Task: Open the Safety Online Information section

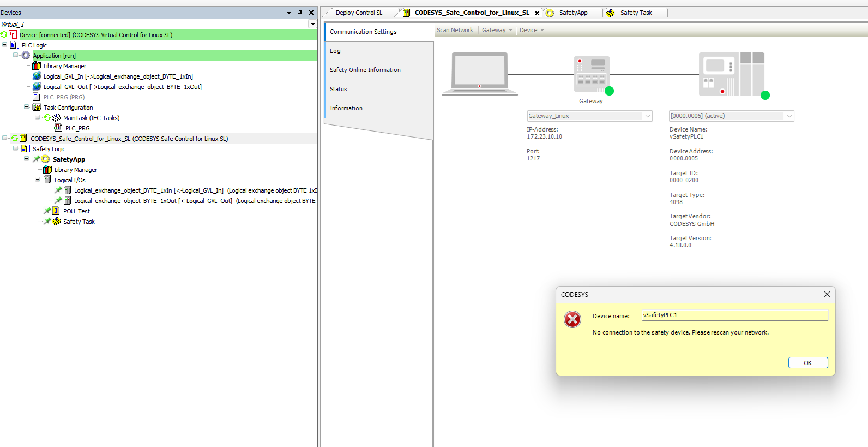Action: 365,70
